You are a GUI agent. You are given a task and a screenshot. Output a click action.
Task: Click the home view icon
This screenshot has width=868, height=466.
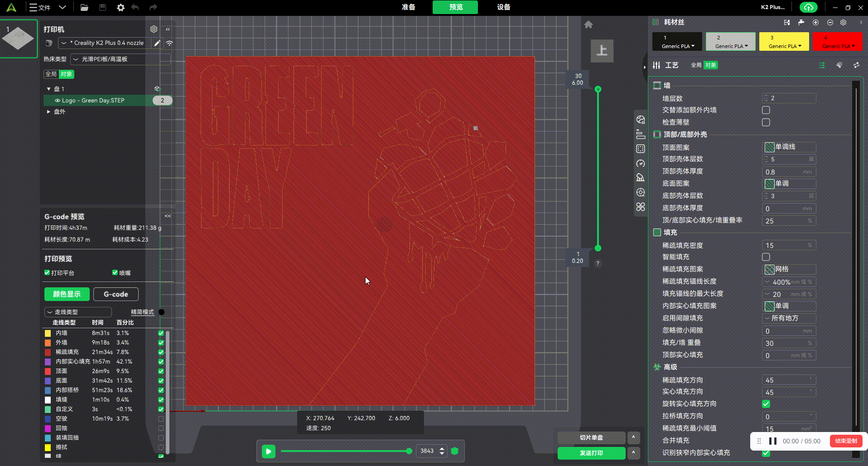click(x=588, y=24)
